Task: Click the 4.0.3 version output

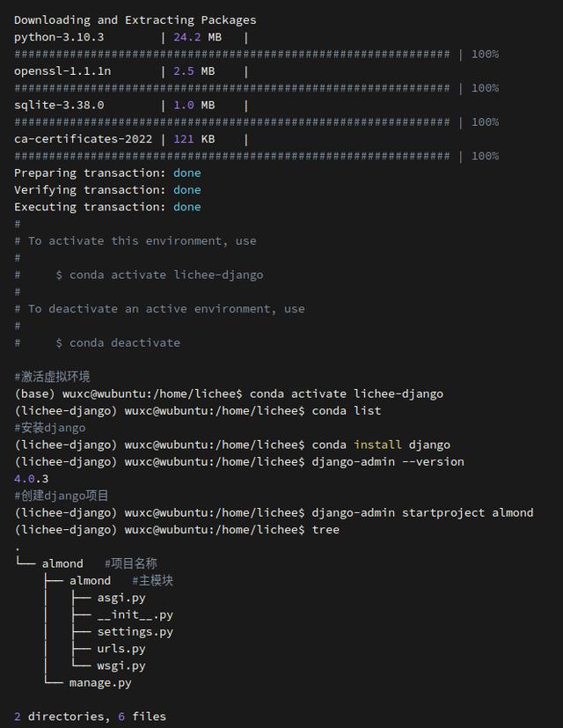Action: [32, 478]
